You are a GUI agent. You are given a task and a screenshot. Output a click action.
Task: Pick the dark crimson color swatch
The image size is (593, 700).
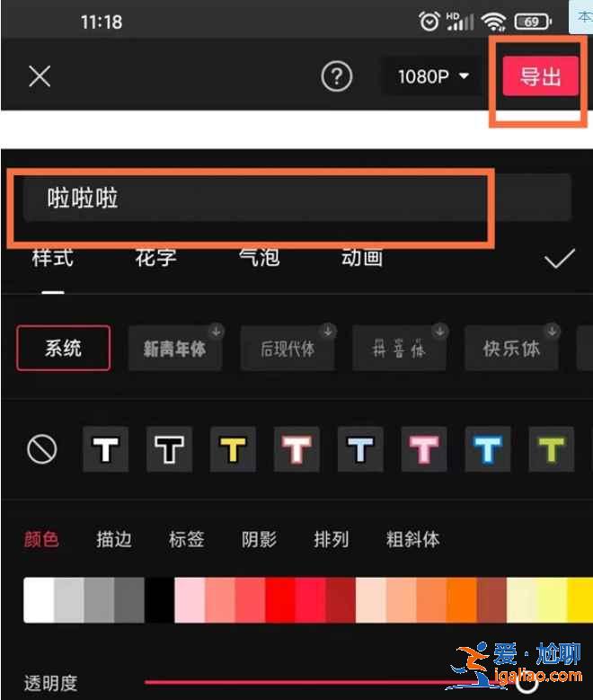(341, 600)
